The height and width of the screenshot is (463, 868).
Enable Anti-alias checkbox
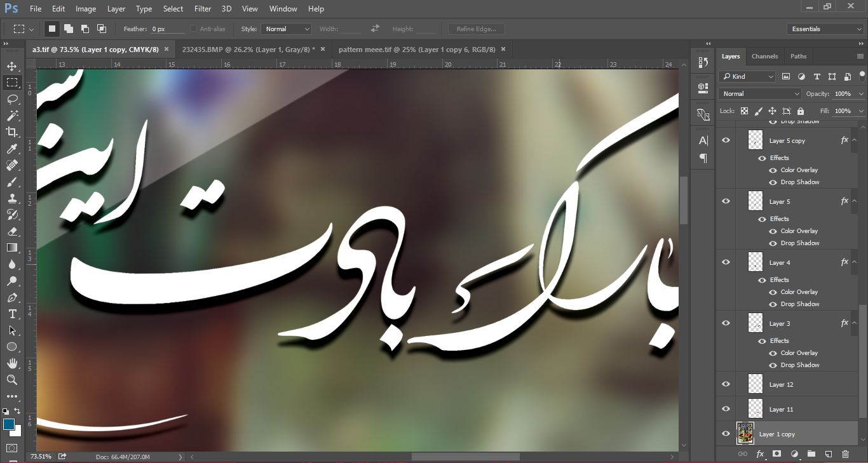(x=194, y=29)
